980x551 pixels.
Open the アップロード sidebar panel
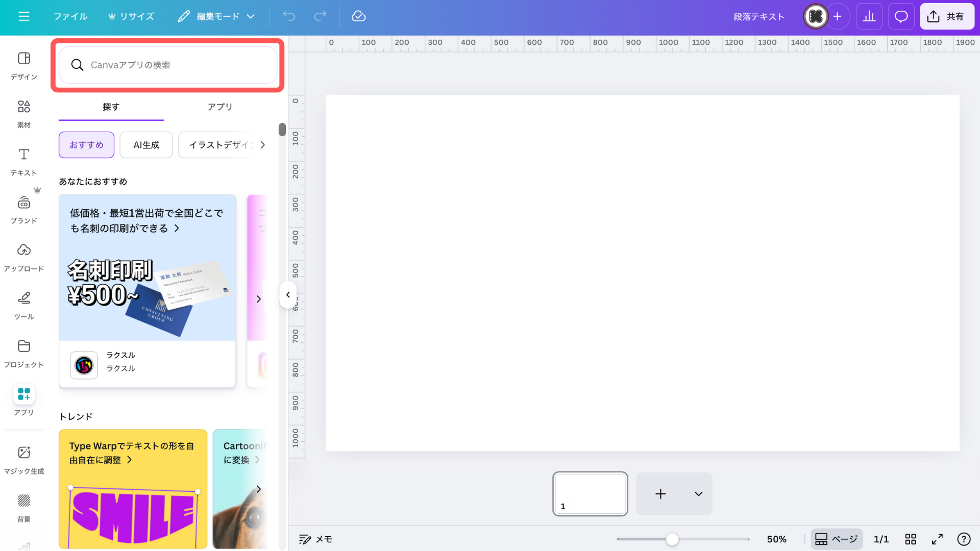(24, 258)
